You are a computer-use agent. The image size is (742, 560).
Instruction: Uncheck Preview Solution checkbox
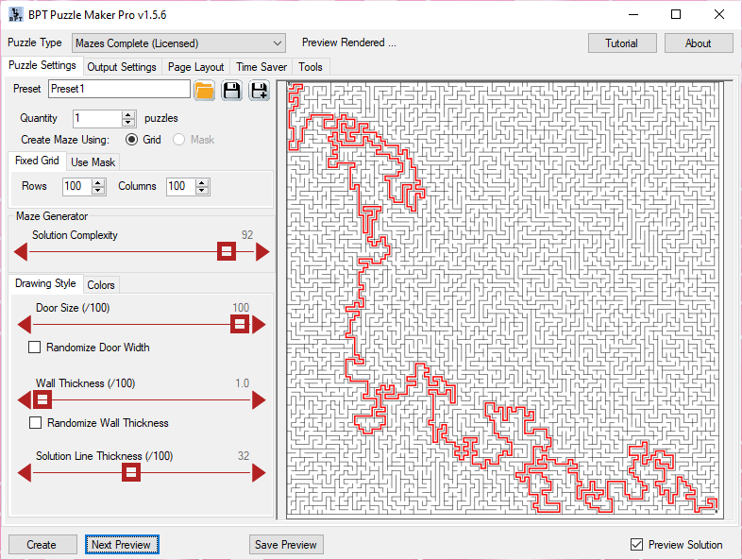coord(637,544)
